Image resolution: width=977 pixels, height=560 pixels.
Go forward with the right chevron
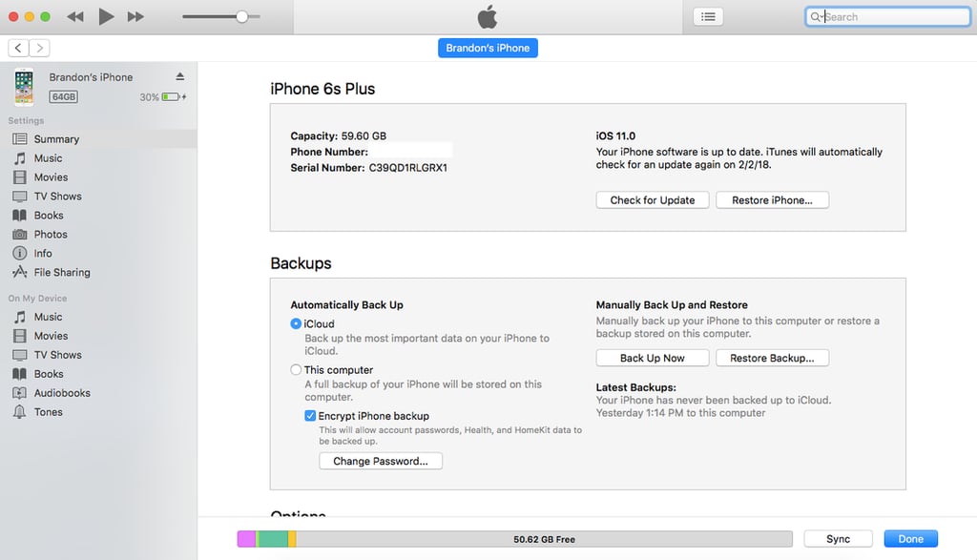pos(39,48)
